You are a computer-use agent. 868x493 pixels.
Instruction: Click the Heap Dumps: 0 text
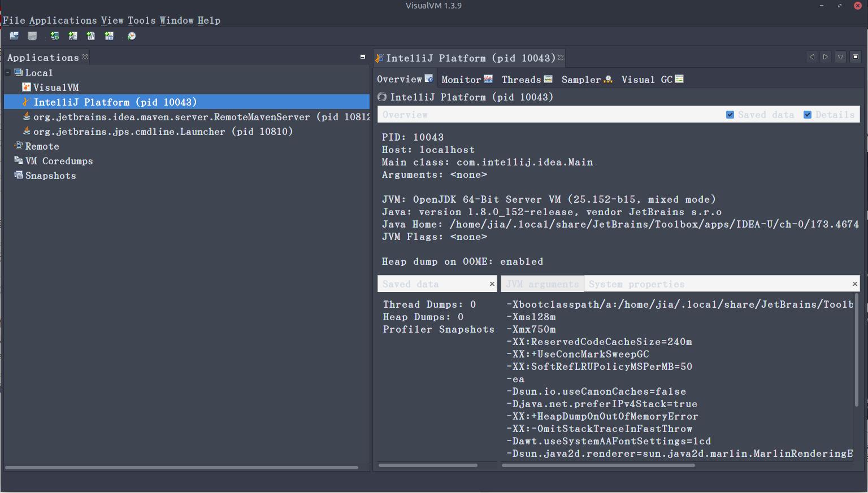(423, 317)
